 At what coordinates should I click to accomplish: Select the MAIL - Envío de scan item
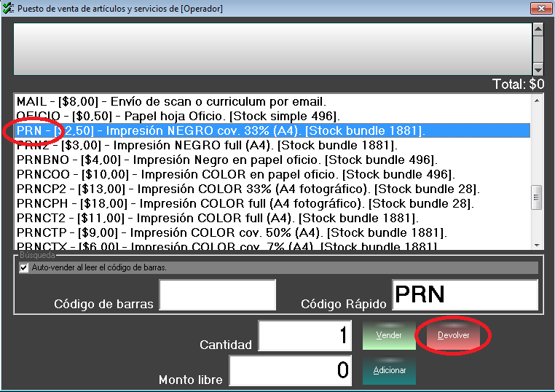272,101
